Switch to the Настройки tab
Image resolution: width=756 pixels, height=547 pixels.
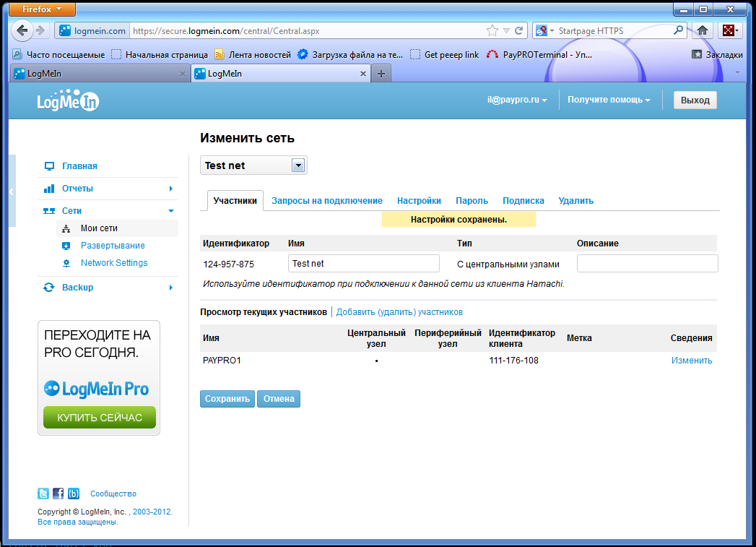click(x=419, y=201)
